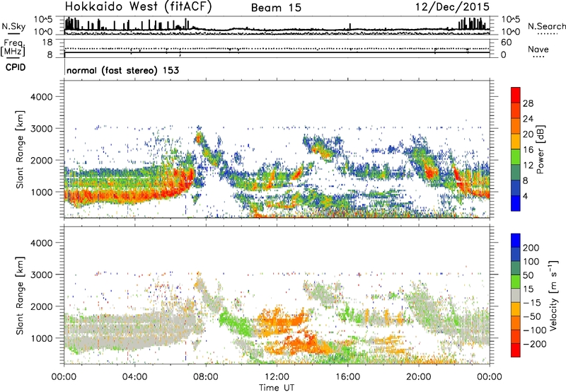This screenshot has height=392, width=566.
Task: Click the Nave axis value "60"
Action: (x=506, y=42)
